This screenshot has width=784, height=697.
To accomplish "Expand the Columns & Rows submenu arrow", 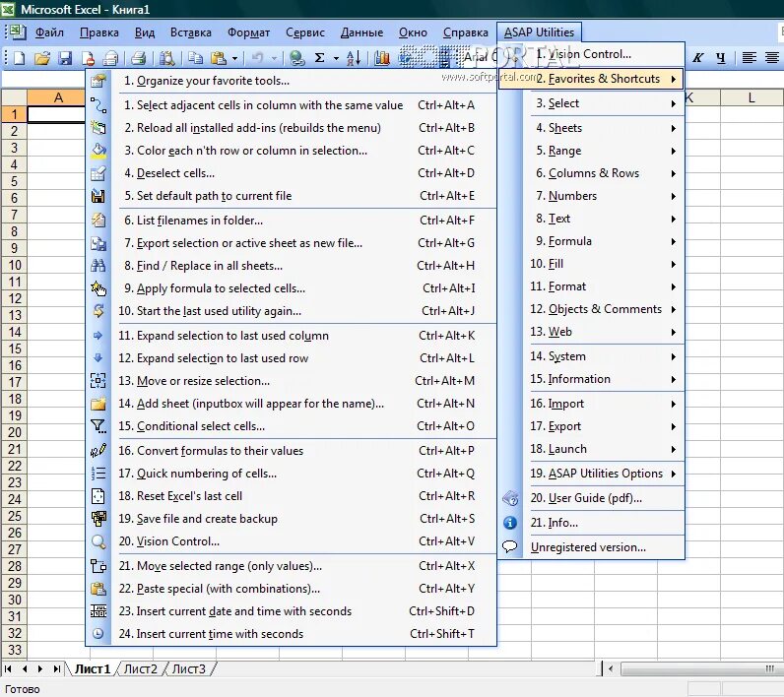I will (674, 173).
